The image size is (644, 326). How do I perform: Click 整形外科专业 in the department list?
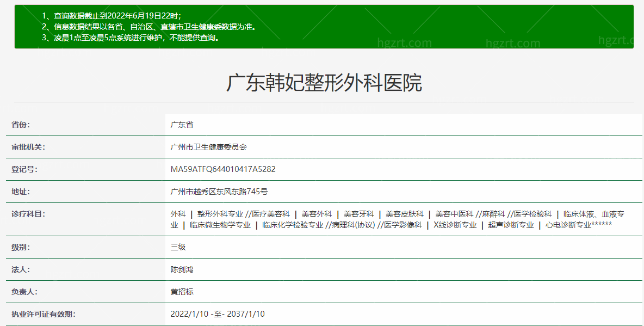(220, 214)
